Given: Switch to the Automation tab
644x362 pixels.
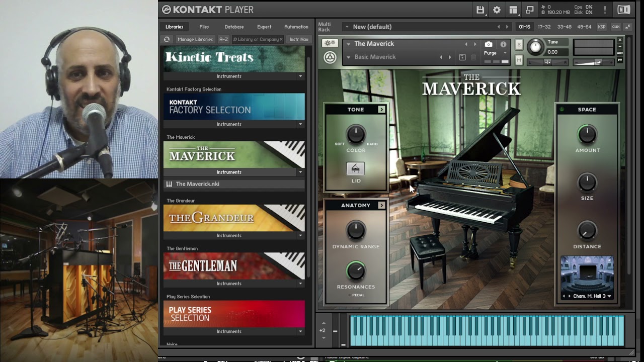Looking at the screenshot, I should pos(296,27).
